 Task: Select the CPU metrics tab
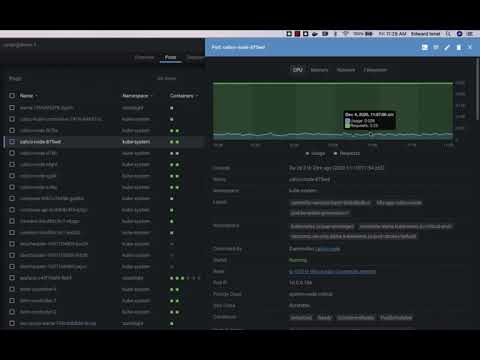click(298, 70)
